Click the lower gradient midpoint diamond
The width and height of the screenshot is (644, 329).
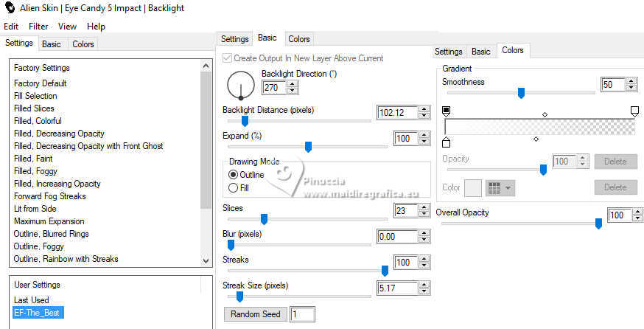point(536,139)
